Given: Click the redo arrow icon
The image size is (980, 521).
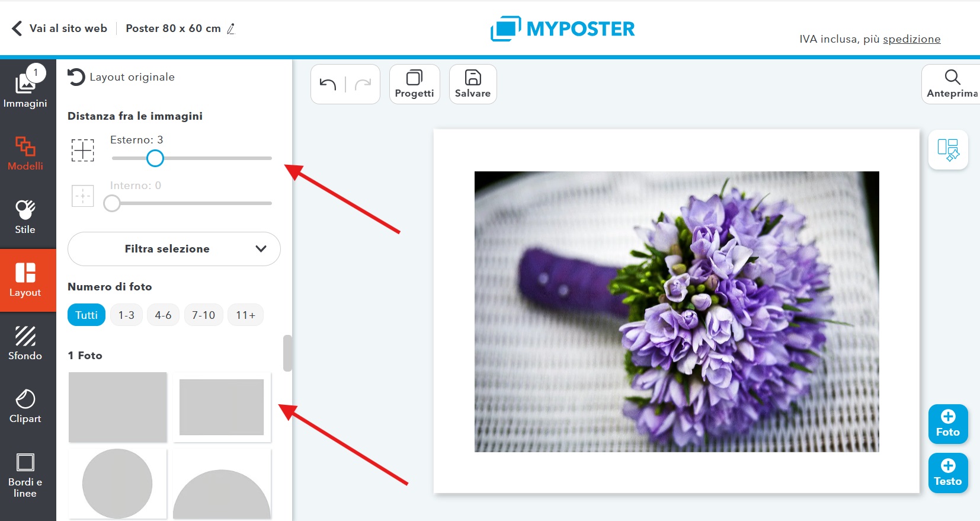Looking at the screenshot, I should pyautogui.click(x=363, y=84).
